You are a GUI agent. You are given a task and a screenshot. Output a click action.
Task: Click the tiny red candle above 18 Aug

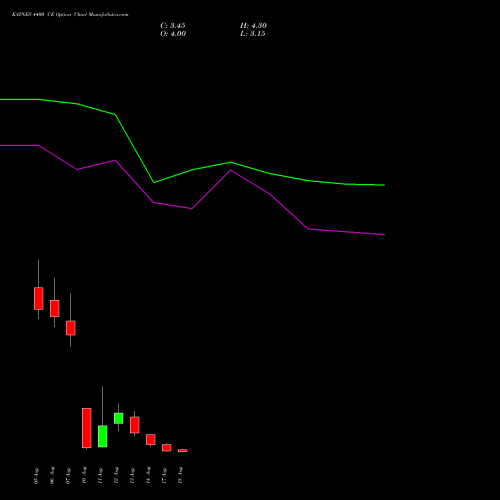click(183, 451)
